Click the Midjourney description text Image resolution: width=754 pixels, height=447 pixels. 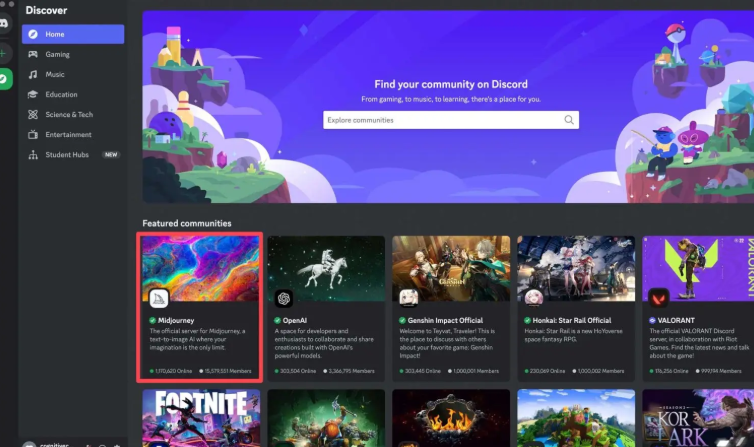(198, 339)
